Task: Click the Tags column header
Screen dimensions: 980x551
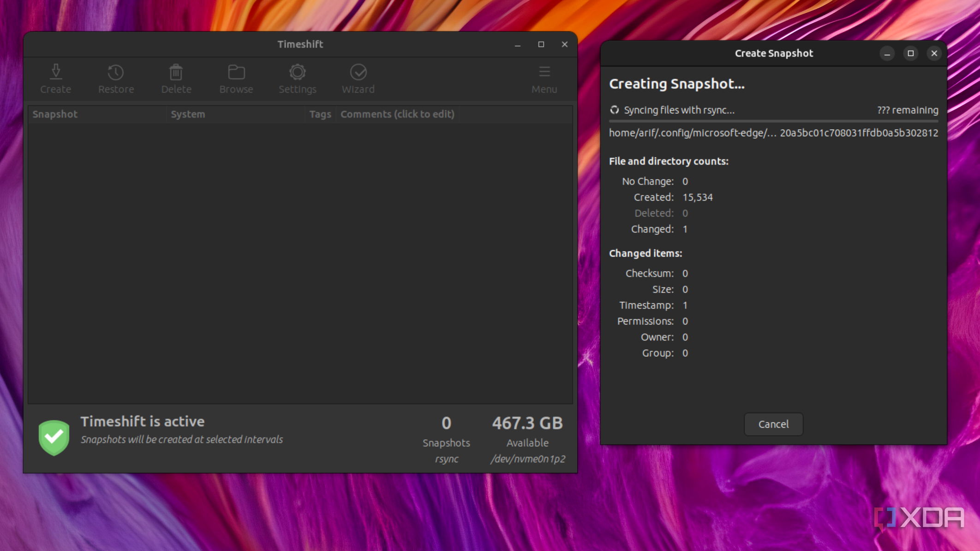Action: pos(320,114)
